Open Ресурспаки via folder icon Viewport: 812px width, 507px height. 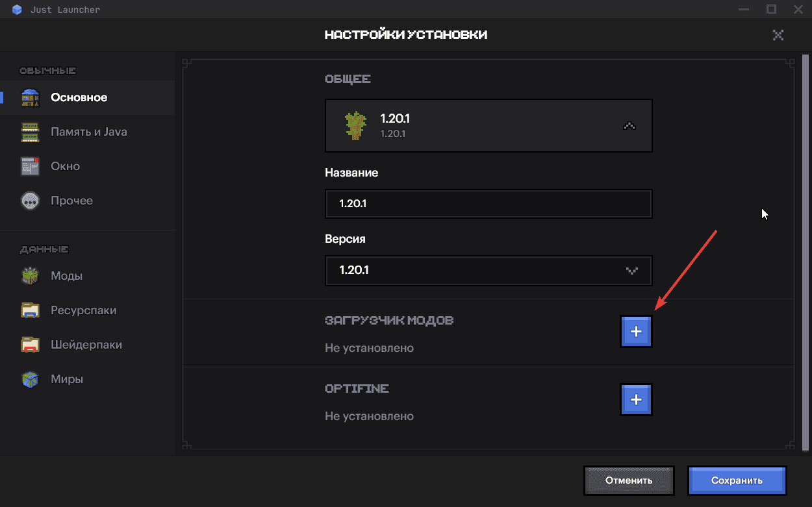click(30, 310)
